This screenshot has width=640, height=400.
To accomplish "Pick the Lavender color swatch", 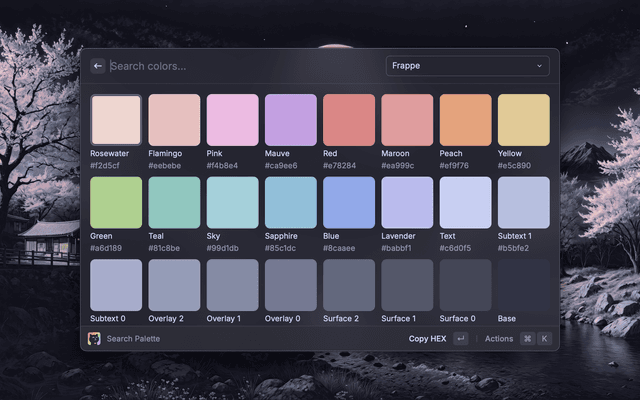I will pos(407,203).
